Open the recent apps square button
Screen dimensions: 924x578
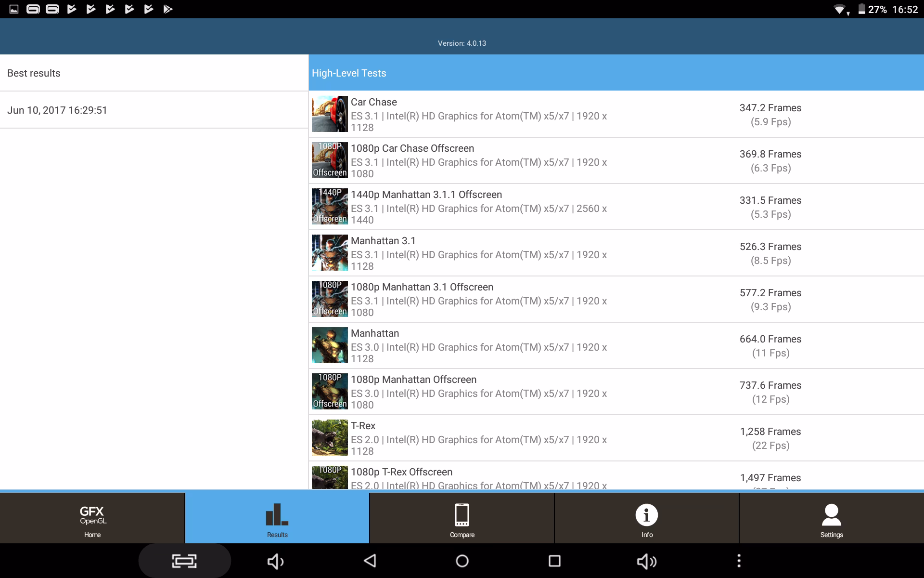554,561
